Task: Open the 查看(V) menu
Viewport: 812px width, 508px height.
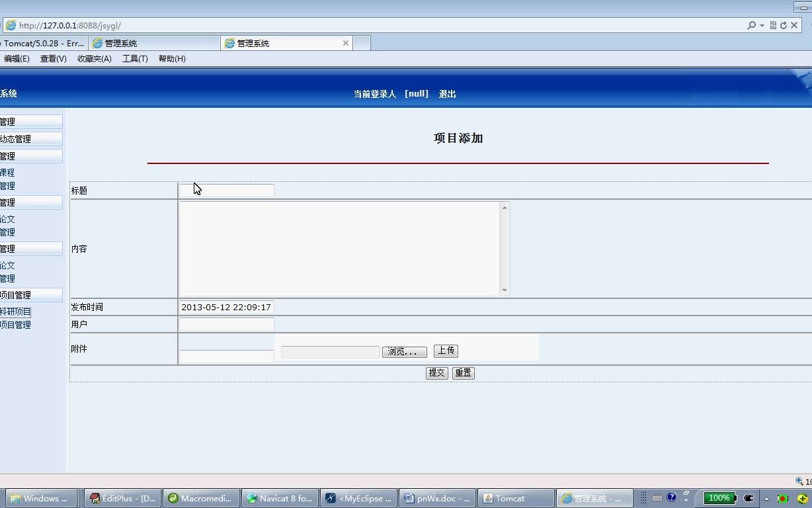Action: 53,59
